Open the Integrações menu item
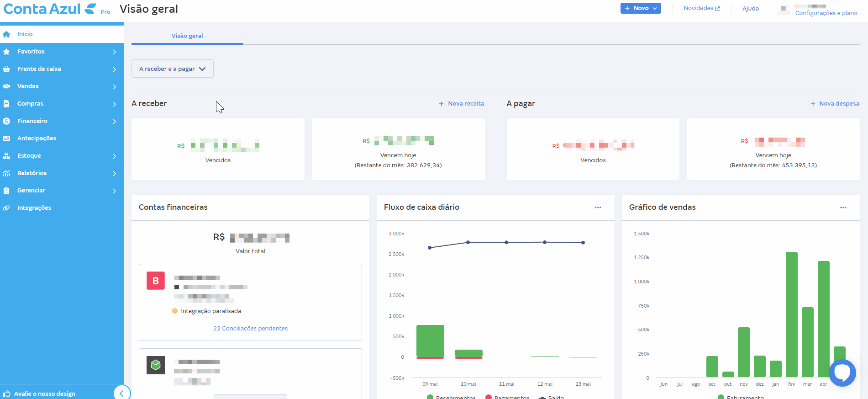This screenshot has width=868, height=399. [62, 208]
